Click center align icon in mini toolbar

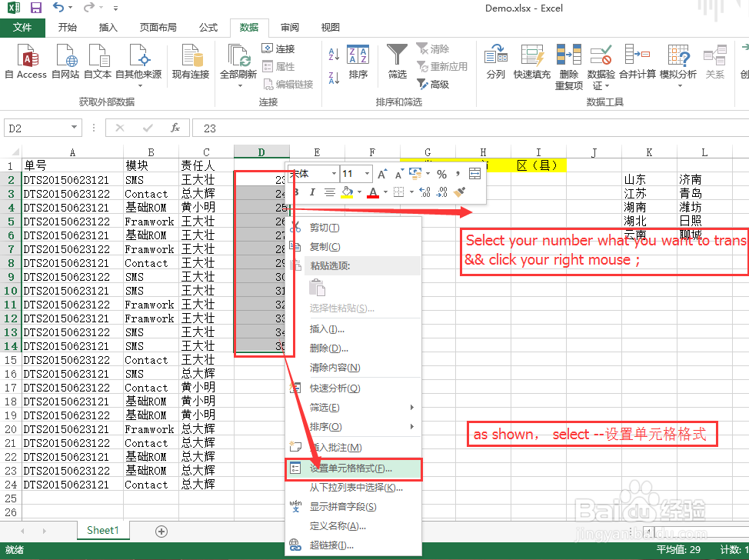pyautogui.click(x=330, y=192)
